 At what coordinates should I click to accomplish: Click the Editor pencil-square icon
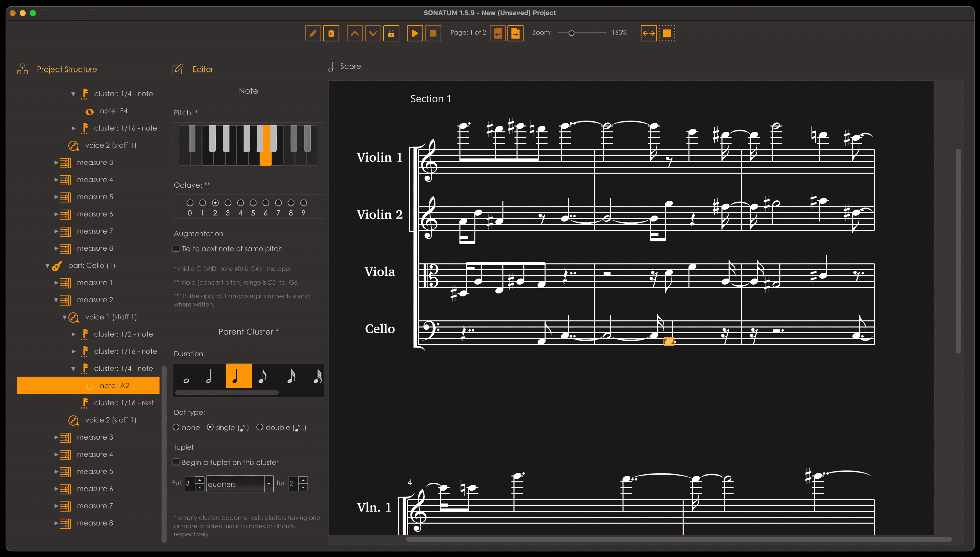point(178,69)
